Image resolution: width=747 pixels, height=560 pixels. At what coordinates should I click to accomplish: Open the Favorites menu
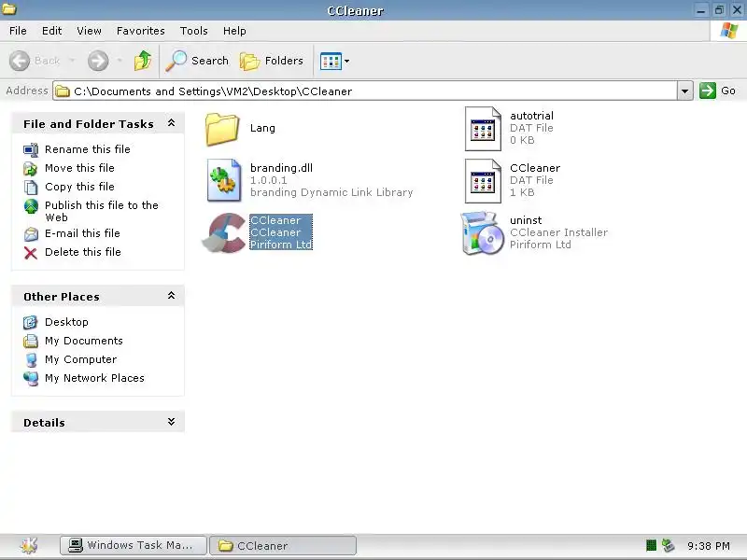(x=141, y=31)
